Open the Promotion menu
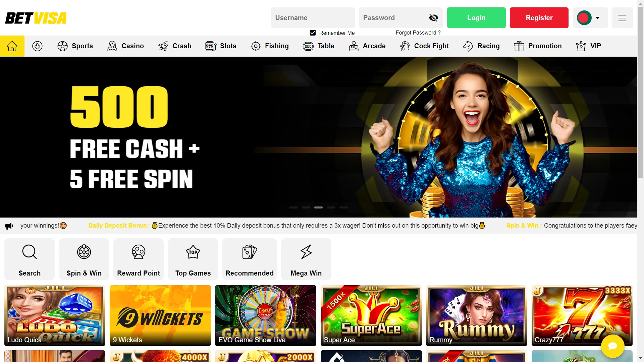This screenshot has width=644, height=362. tap(538, 46)
